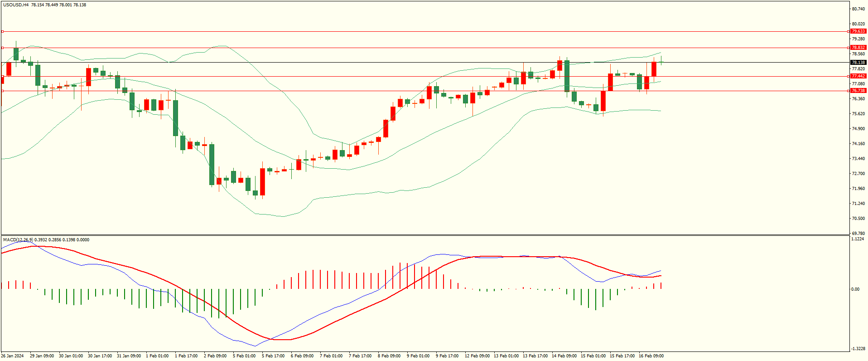Click the 26 Jan 2024 date label
Image resolution: width=868 pixels, height=361 pixels.
coord(12,356)
